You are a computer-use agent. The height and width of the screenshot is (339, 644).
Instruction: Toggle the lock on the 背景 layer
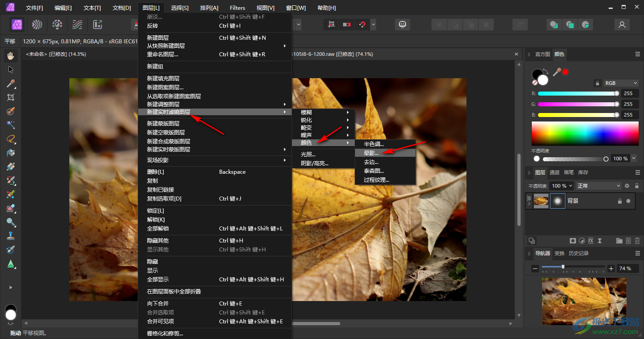(x=619, y=201)
